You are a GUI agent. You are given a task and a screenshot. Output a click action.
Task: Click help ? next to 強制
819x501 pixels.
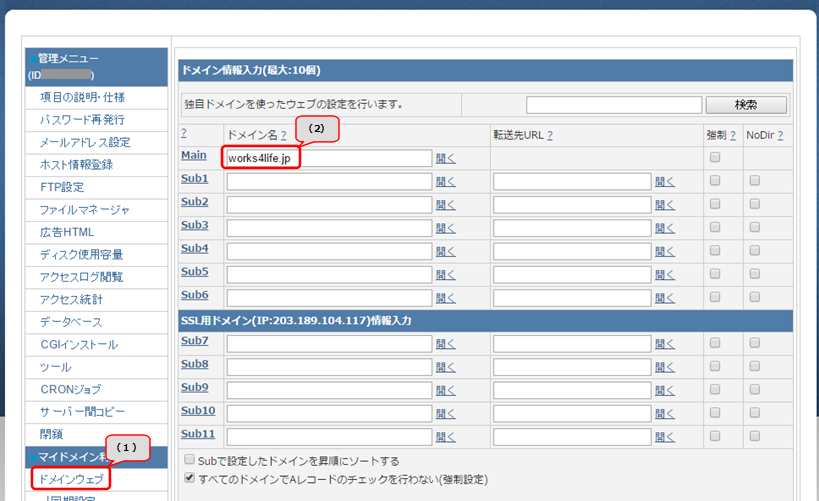(733, 135)
